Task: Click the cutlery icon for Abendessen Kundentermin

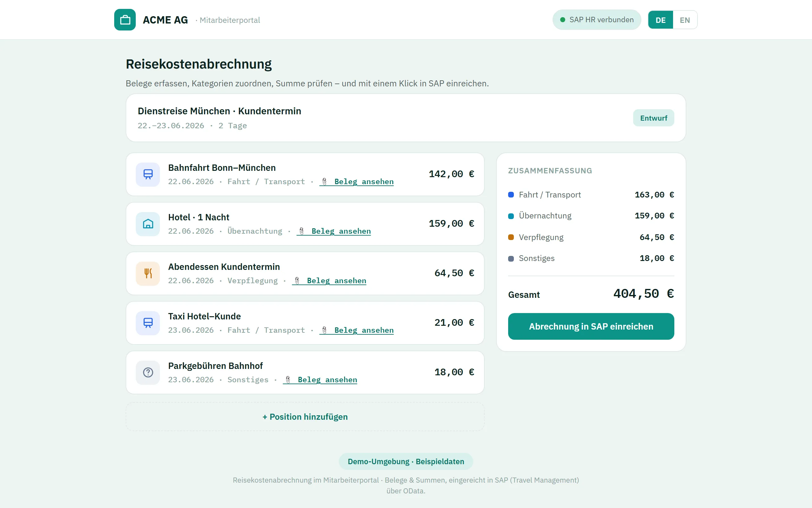Action: [x=147, y=273]
